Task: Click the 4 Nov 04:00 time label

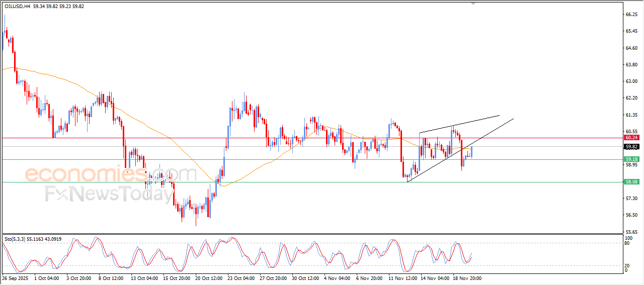Action: pos(337,277)
